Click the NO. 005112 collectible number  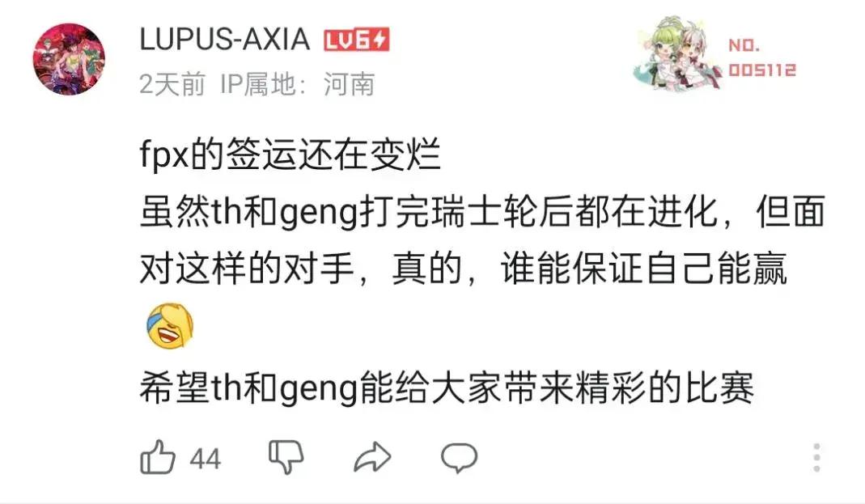click(762, 57)
